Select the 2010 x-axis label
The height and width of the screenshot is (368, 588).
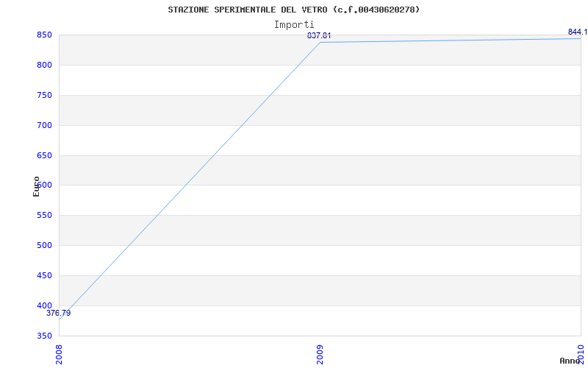pos(581,355)
